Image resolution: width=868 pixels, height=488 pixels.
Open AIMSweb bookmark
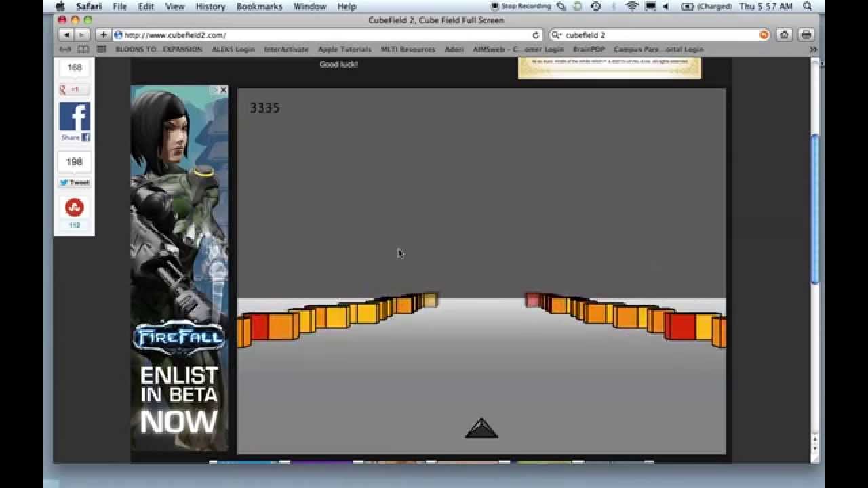[x=518, y=49]
